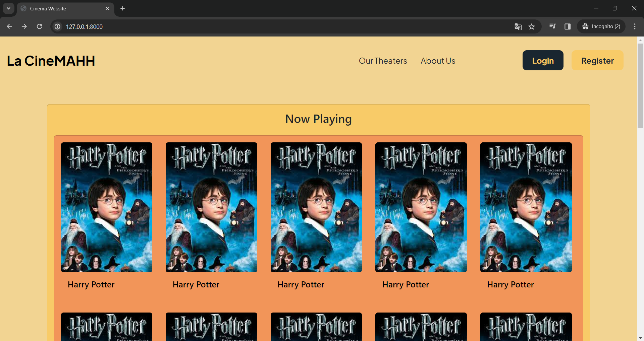Close the Cinema Website tab

107,8
